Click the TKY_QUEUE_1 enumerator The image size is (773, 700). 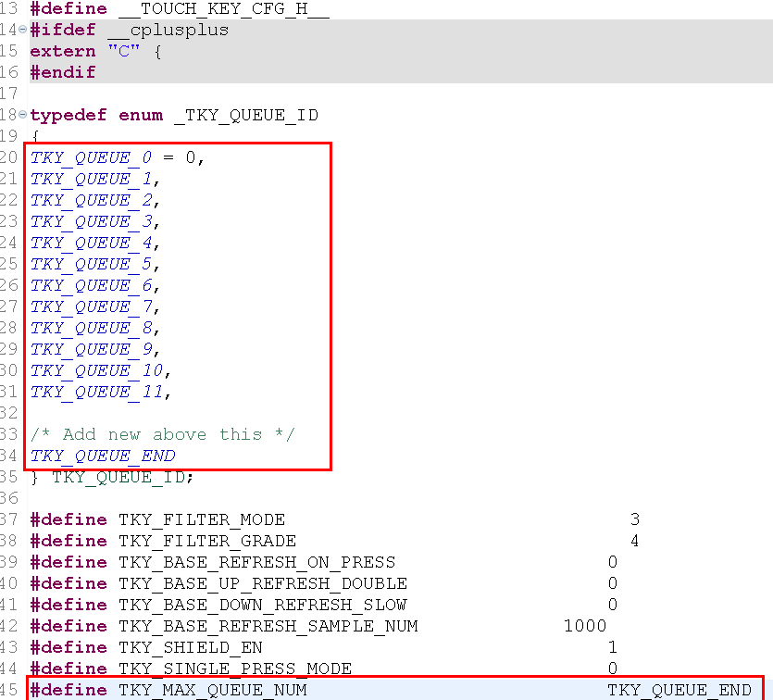tap(92, 179)
